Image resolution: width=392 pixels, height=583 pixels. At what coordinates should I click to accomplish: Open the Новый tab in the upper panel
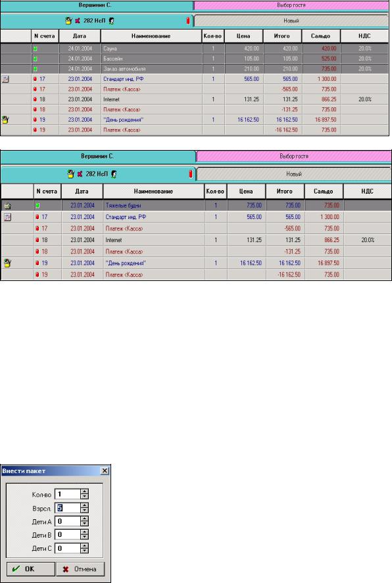291,21
